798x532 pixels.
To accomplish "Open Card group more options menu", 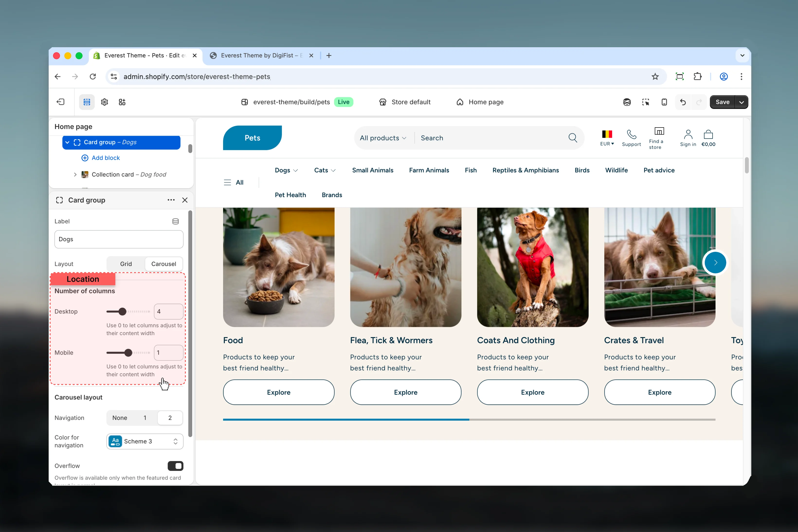I will click(x=171, y=200).
